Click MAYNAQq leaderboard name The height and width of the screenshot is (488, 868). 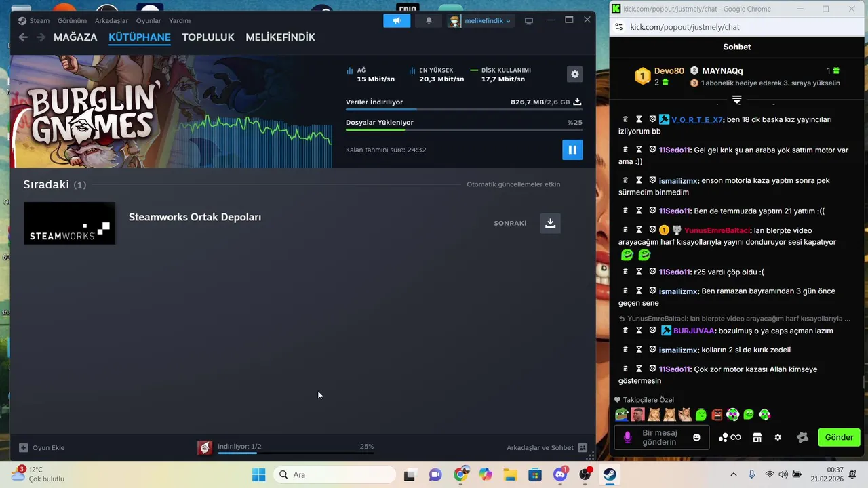(x=722, y=70)
